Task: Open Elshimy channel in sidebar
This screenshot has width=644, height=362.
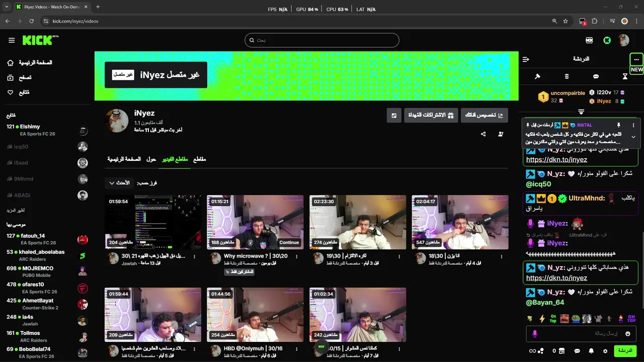Action: point(47,130)
